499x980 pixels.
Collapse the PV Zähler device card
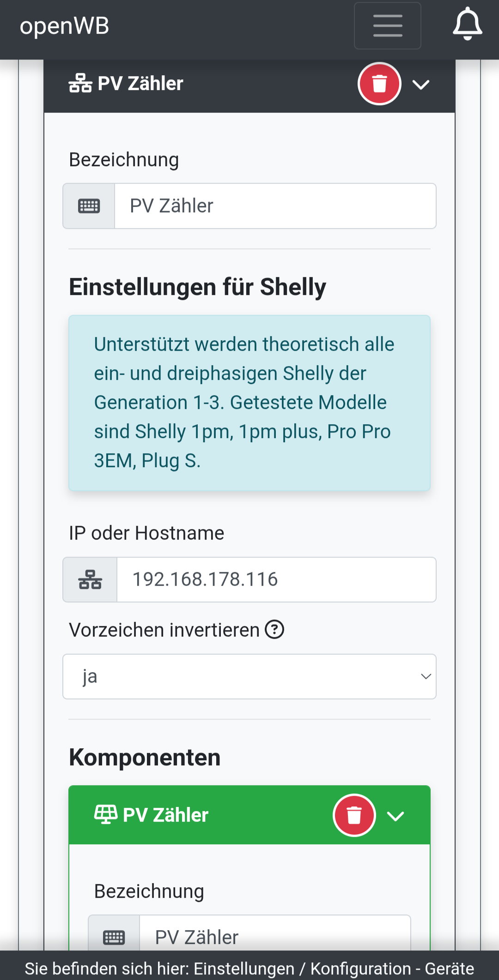coord(421,85)
